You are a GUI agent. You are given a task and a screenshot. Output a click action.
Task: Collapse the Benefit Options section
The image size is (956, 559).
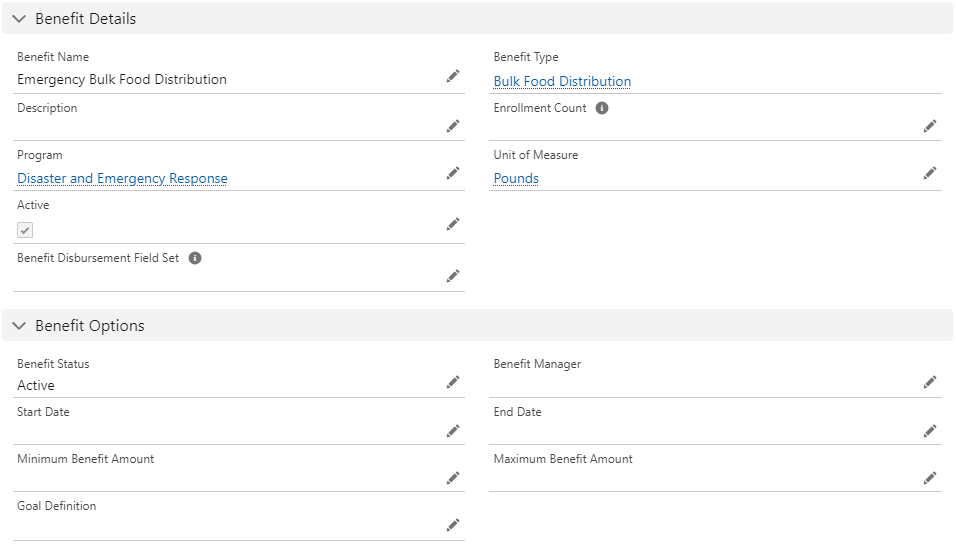coord(19,326)
